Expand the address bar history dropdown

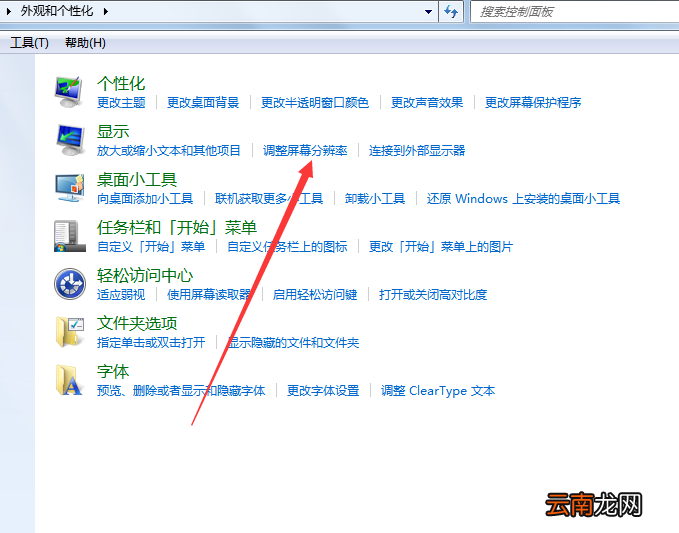click(x=428, y=12)
